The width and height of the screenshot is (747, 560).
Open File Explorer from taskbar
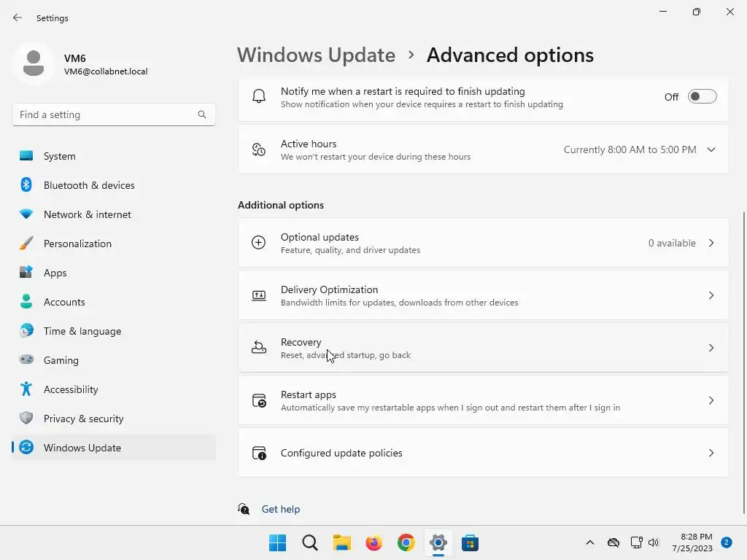[341, 542]
